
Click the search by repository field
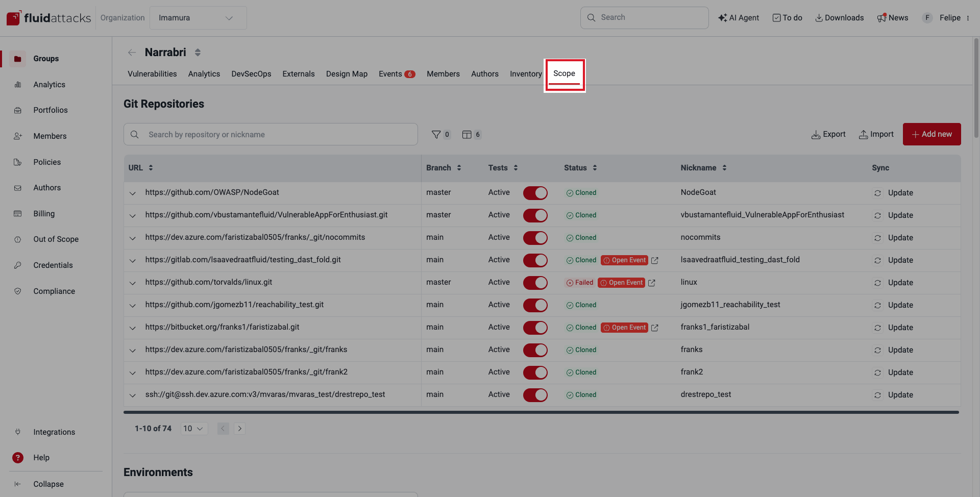[x=271, y=134]
